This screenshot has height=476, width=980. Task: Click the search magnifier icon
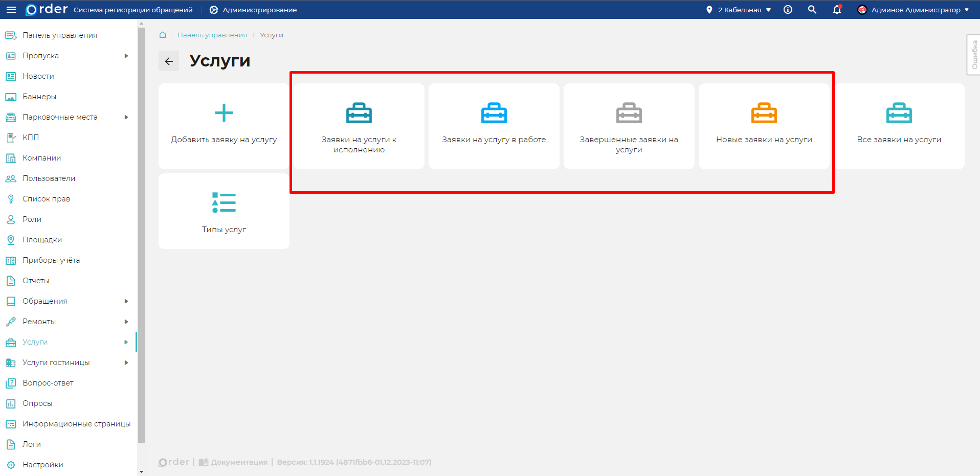point(812,10)
